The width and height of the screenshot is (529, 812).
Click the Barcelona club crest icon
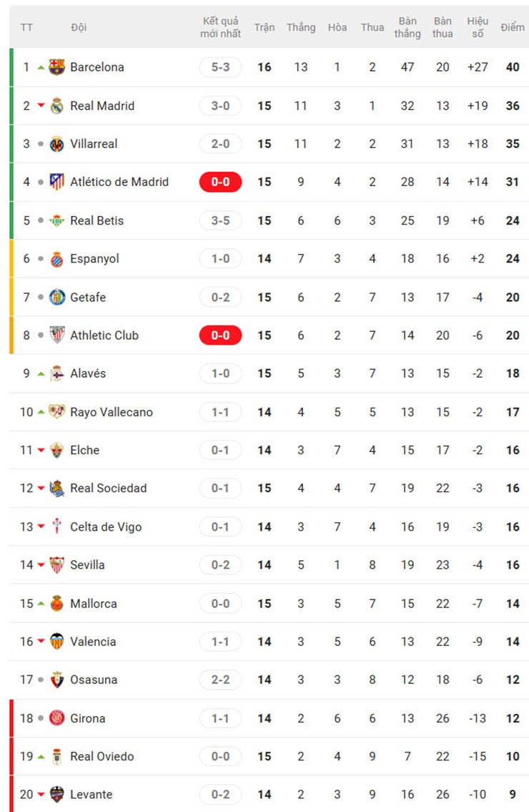click(57, 67)
